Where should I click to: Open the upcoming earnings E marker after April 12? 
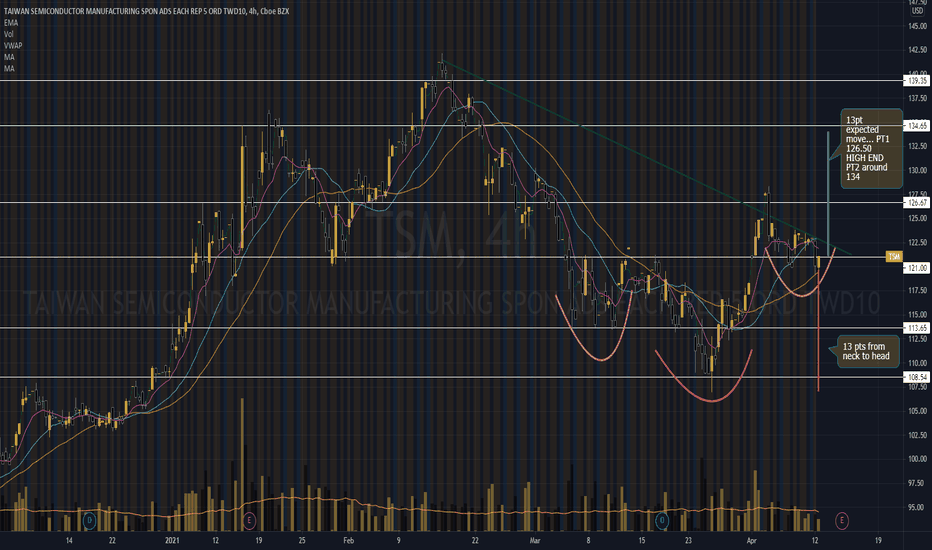pyautogui.click(x=842, y=521)
